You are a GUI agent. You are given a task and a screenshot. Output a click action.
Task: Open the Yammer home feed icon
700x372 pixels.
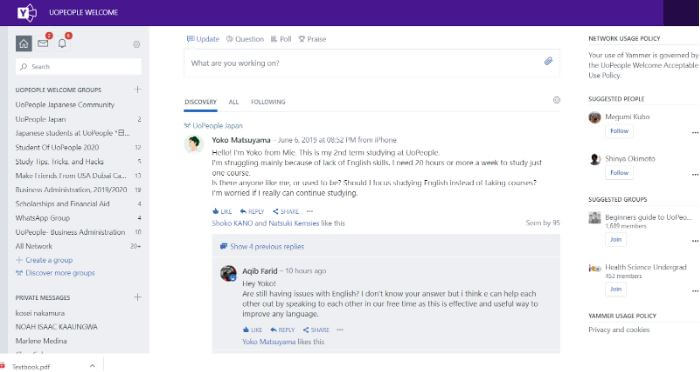tap(24, 43)
